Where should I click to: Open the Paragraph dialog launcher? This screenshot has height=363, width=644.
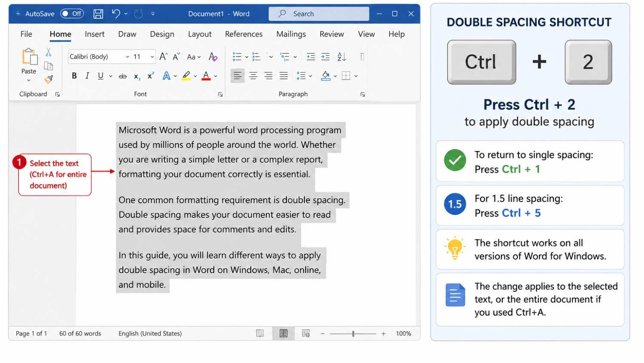pos(363,95)
